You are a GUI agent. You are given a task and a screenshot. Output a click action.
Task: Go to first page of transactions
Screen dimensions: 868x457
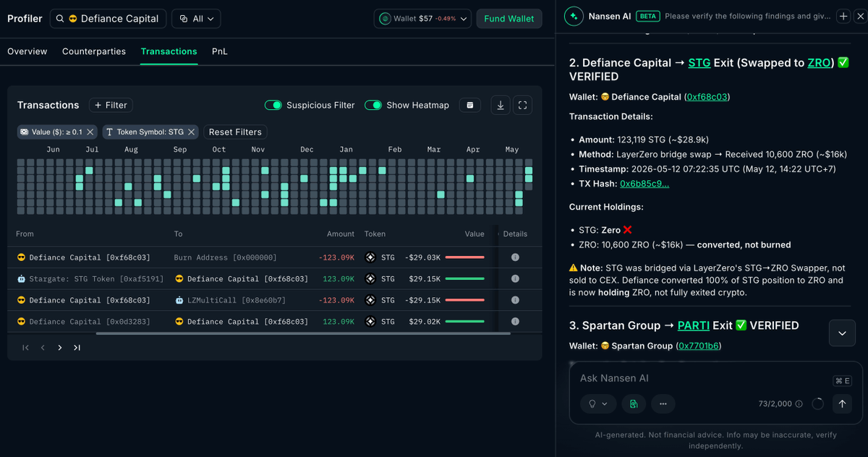tap(25, 348)
